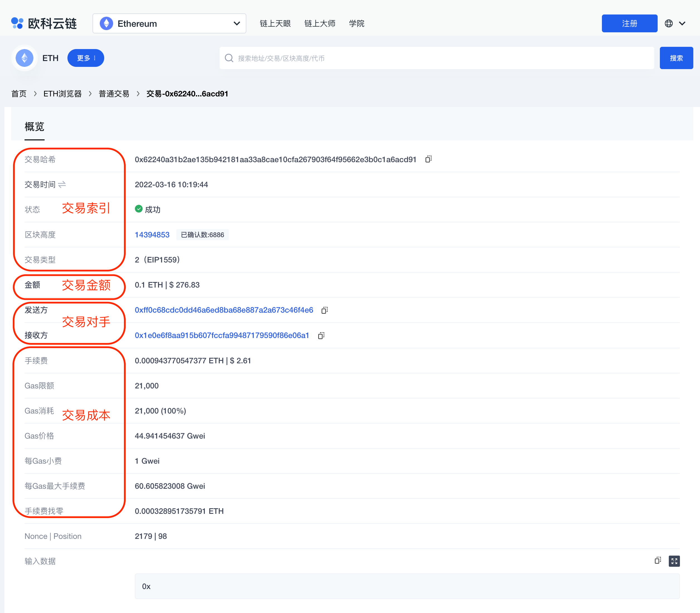The height and width of the screenshot is (613, 700).
Task: Click the ETH coin icon
Action: [x=25, y=58]
